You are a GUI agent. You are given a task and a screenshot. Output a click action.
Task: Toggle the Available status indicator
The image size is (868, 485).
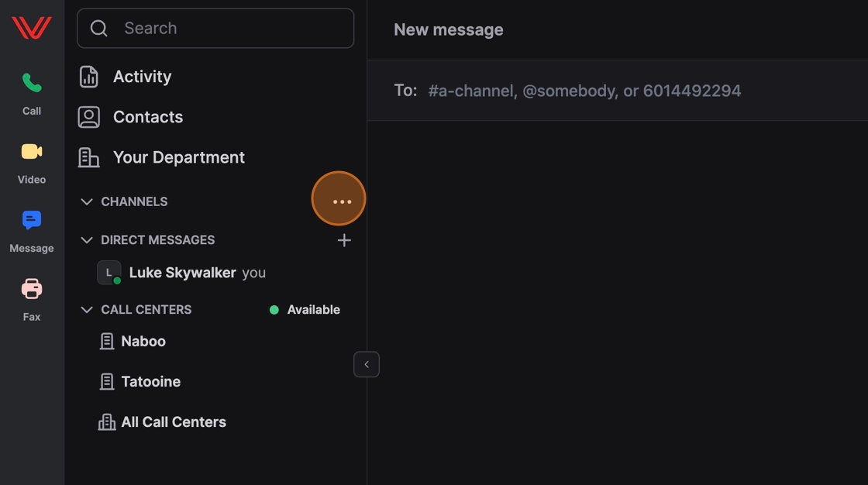click(x=305, y=310)
